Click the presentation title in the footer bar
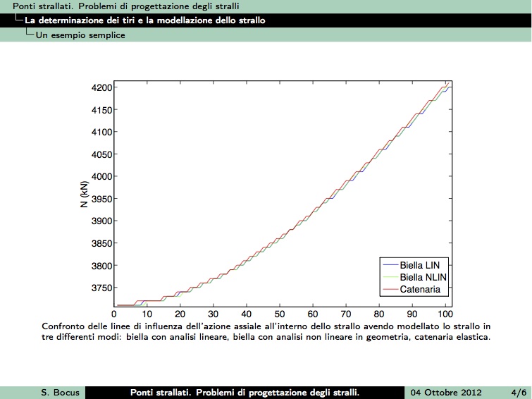This screenshot has width=532, height=399. [x=245, y=392]
